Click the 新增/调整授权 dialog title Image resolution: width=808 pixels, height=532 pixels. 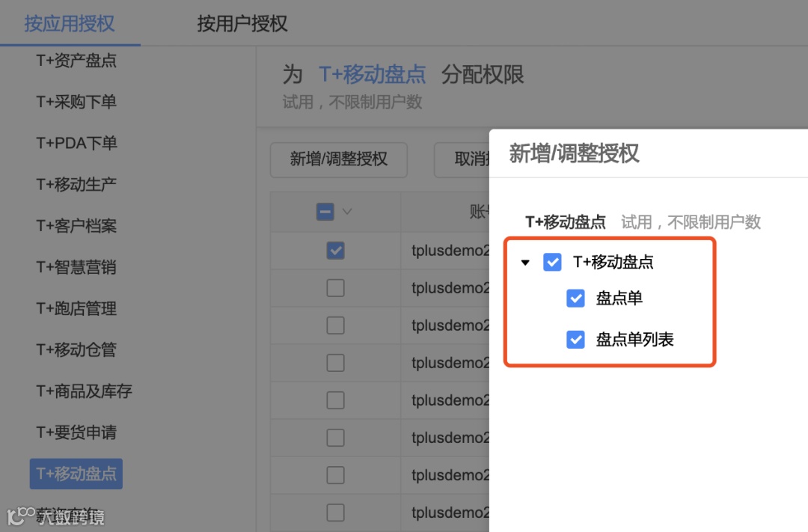[x=574, y=153]
